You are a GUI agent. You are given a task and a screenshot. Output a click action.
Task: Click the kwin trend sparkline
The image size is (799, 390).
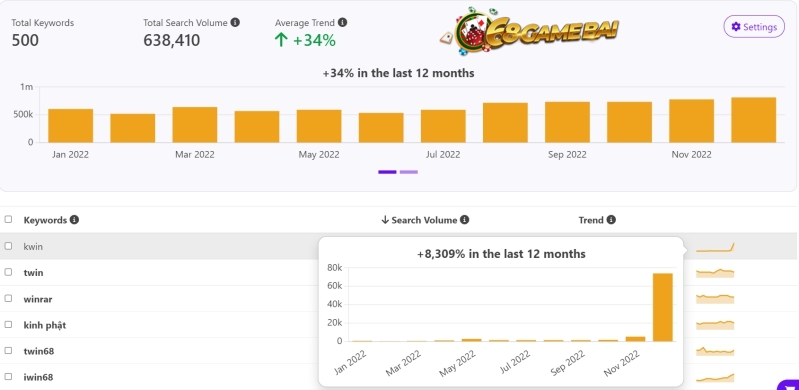pos(715,247)
